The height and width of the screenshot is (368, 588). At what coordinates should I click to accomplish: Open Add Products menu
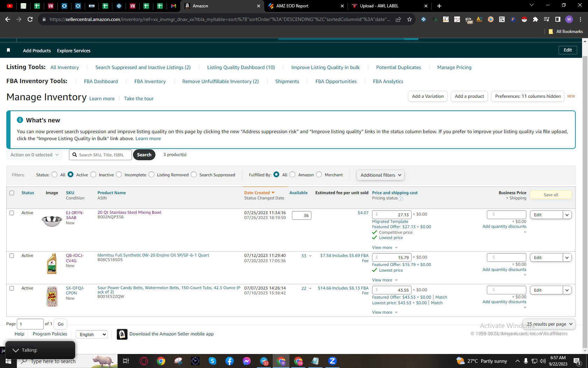37,51
